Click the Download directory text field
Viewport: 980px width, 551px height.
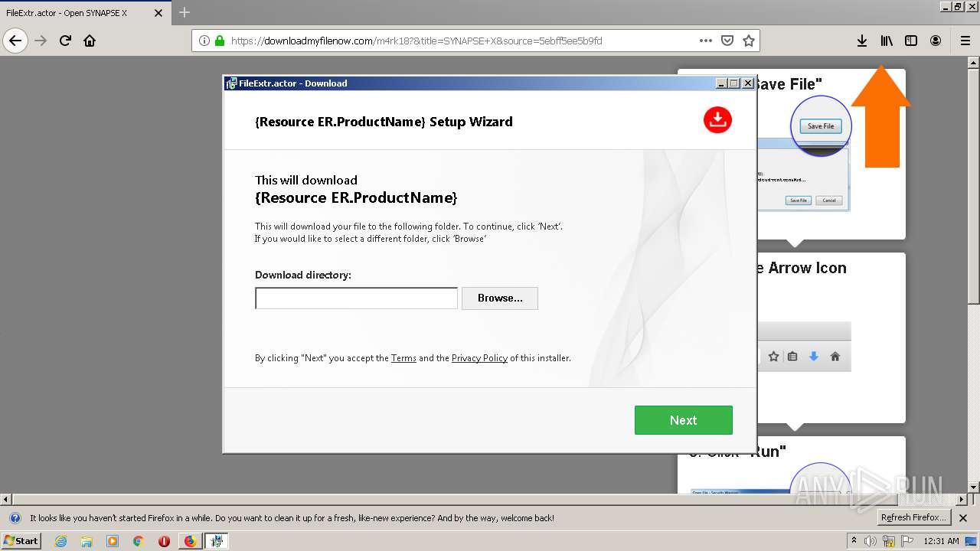click(x=356, y=298)
